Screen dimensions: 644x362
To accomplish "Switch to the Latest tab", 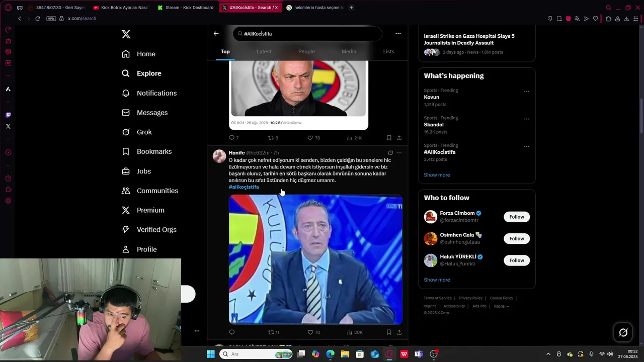I will point(264,51).
